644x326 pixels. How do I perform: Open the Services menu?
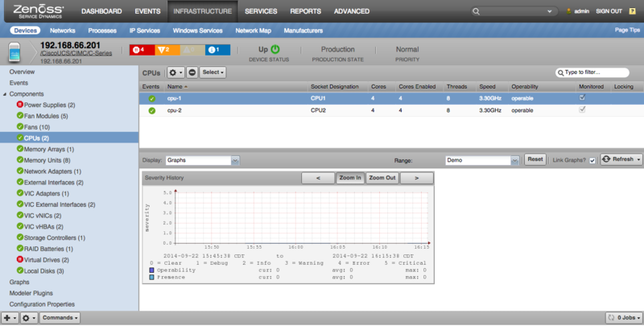click(261, 11)
